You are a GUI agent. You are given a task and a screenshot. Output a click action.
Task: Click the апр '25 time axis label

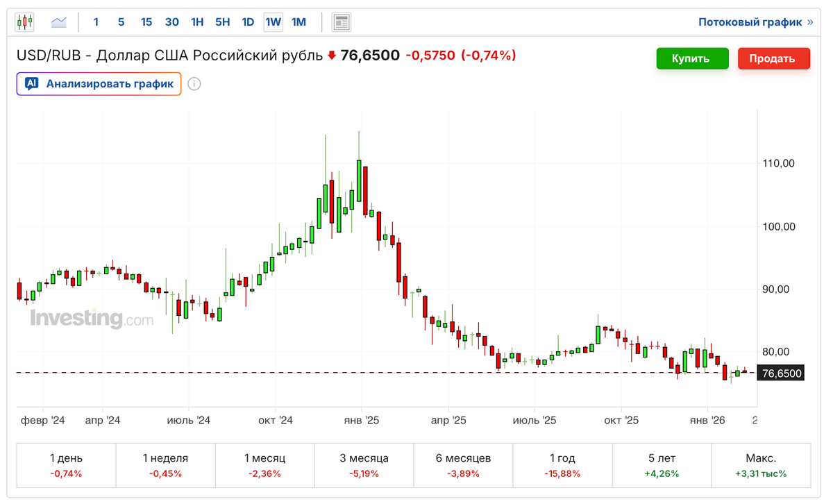tap(448, 421)
